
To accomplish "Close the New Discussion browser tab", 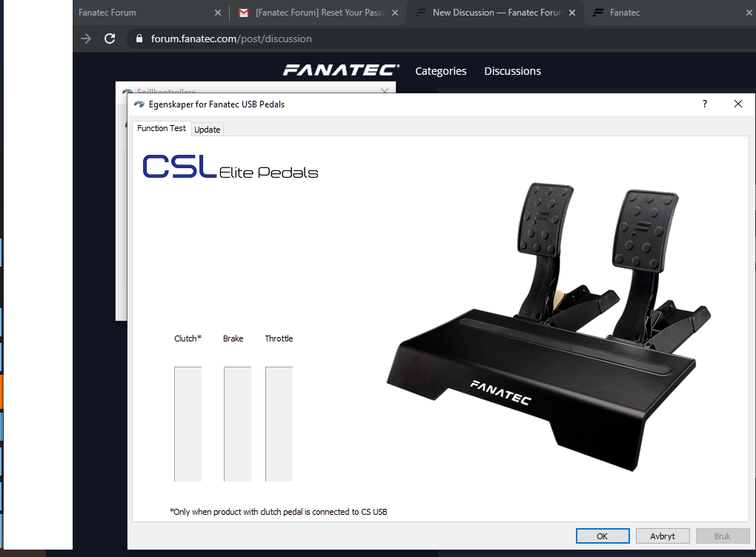I will pyautogui.click(x=572, y=13).
